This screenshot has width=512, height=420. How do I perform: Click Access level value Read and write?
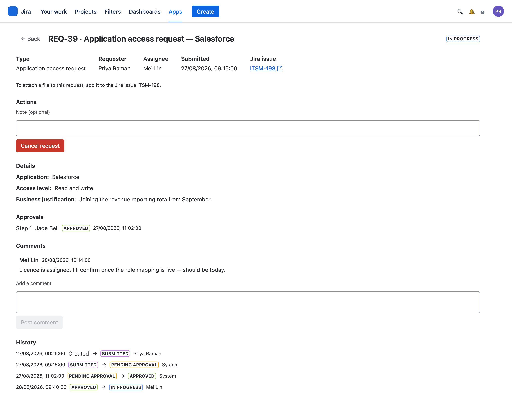coord(74,188)
